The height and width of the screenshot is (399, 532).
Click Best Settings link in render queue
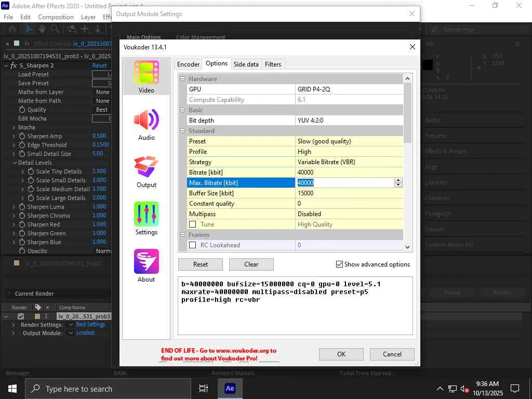pyautogui.click(x=90, y=324)
